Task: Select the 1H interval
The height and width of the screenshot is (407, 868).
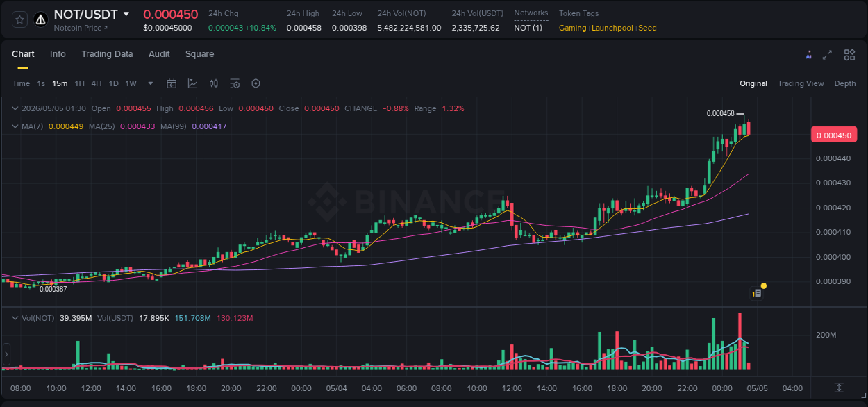Action: click(x=80, y=83)
